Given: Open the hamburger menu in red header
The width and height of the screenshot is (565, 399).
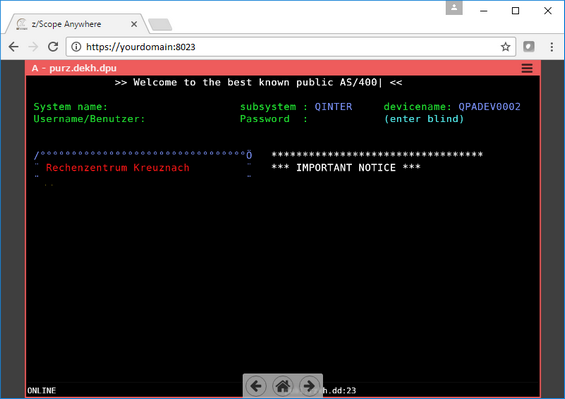Looking at the screenshot, I should point(527,68).
